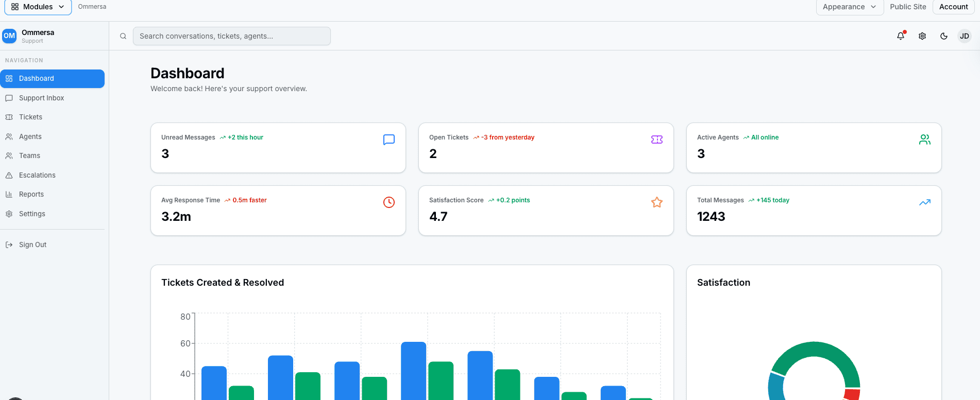Click the Dashboard grid icon in sidebar

pos(9,79)
